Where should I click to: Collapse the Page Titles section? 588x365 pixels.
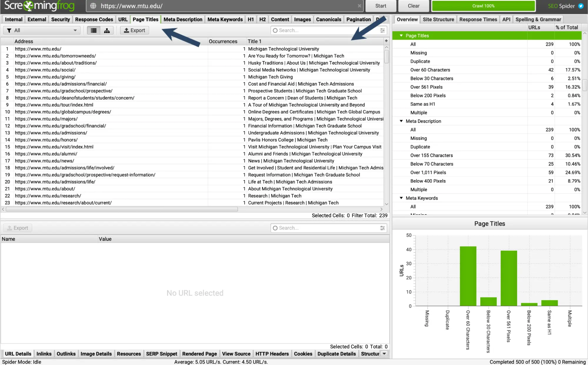[x=401, y=36]
